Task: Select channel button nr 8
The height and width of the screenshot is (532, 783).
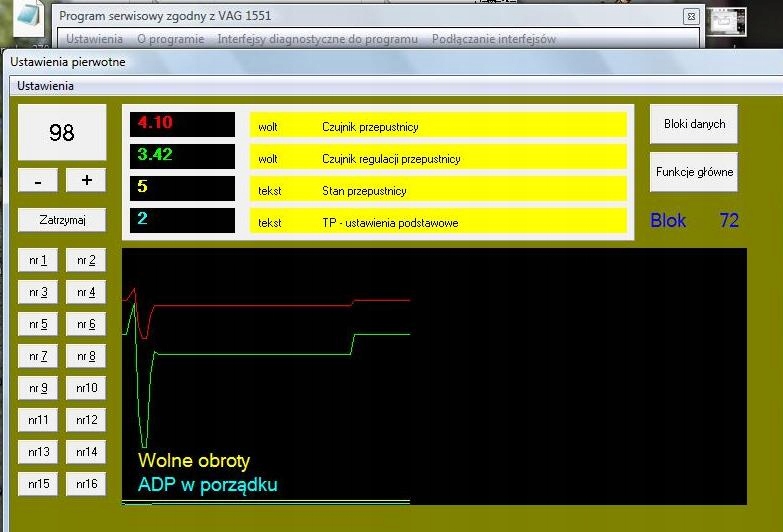Action: click(x=86, y=357)
